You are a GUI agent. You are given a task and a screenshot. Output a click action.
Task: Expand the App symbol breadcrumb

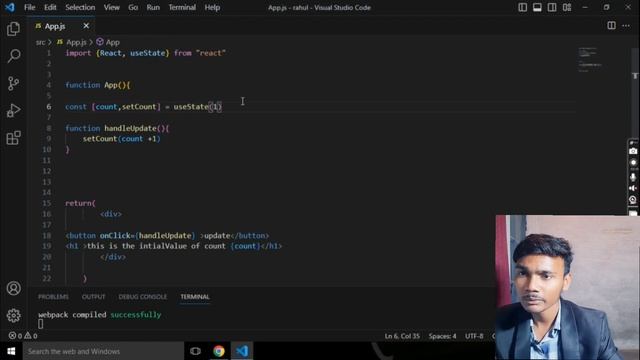[108, 42]
